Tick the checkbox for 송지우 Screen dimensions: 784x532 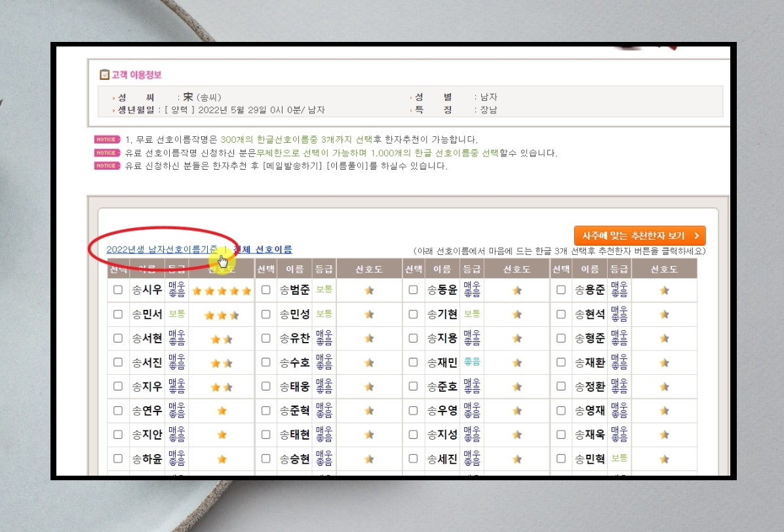(118, 386)
